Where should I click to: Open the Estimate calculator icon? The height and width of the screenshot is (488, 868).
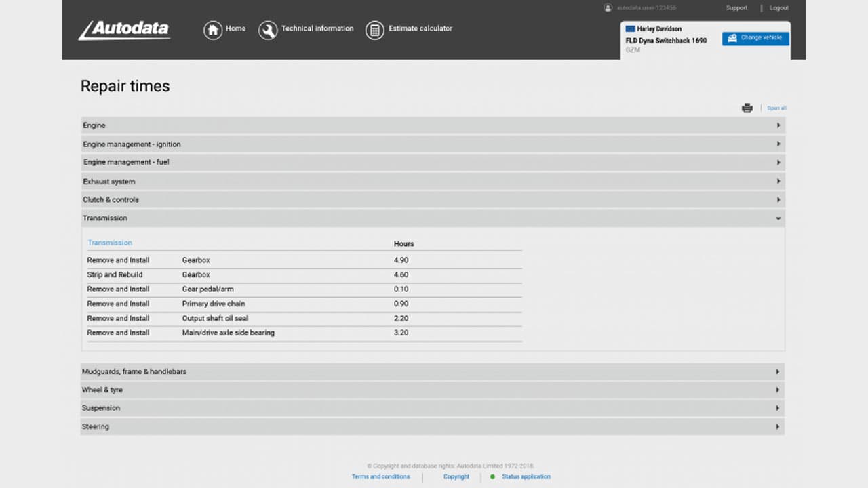tap(375, 30)
